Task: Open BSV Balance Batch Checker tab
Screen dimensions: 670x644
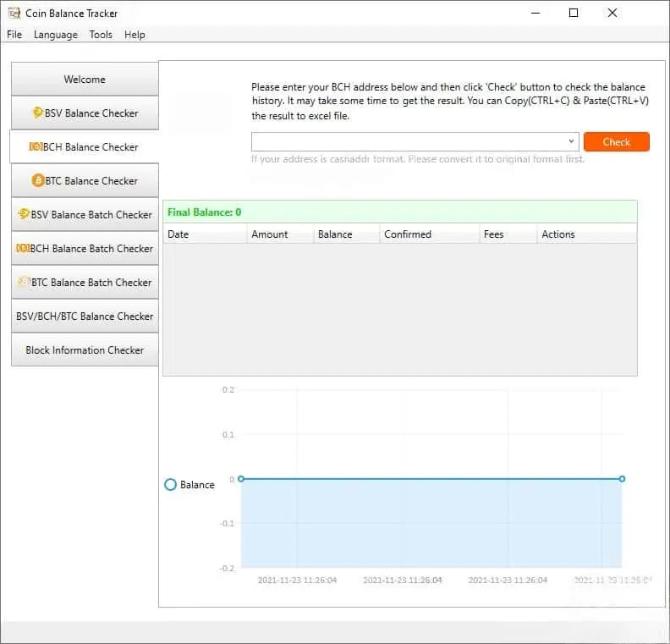Action: (85, 214)
